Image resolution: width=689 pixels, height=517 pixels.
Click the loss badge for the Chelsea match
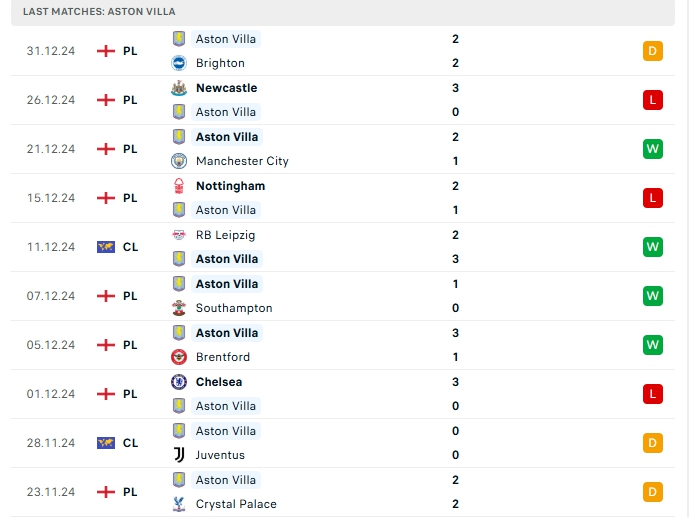(x=653, y=394)
